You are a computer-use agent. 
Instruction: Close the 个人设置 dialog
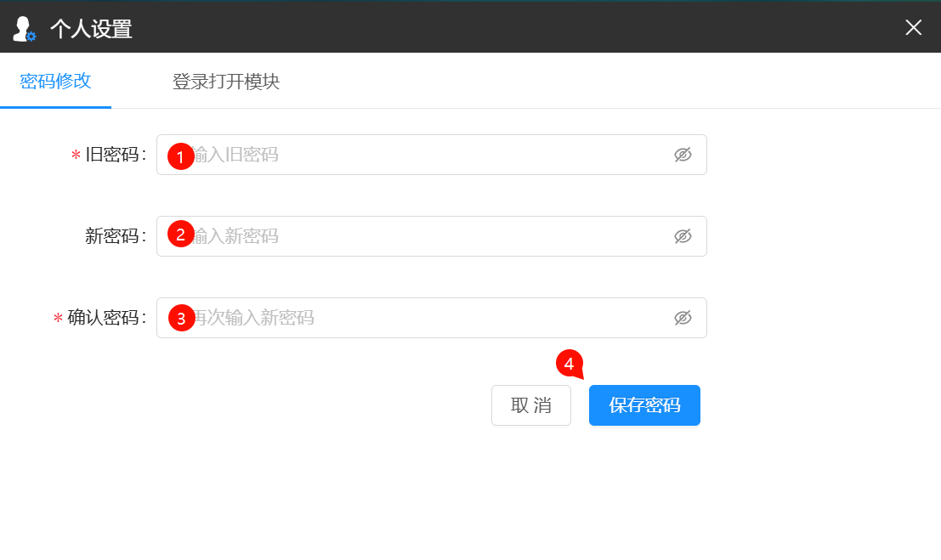[x=913, y=28]
